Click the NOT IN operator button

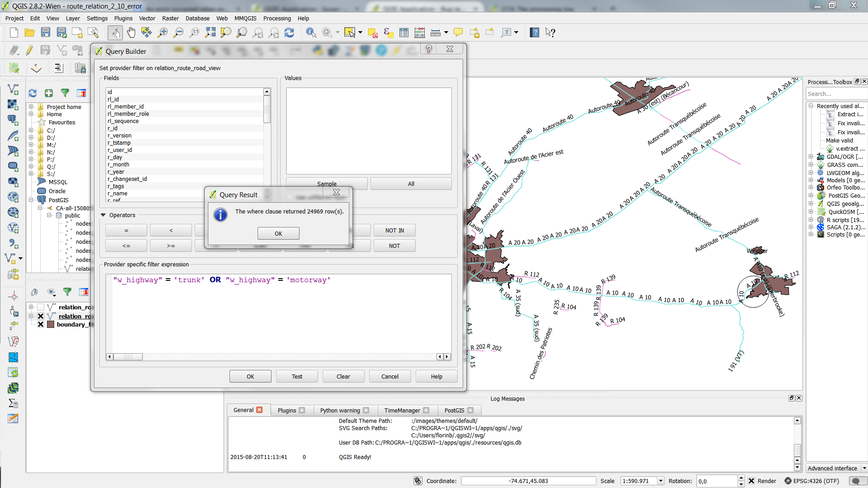click(x=394, y=230)
